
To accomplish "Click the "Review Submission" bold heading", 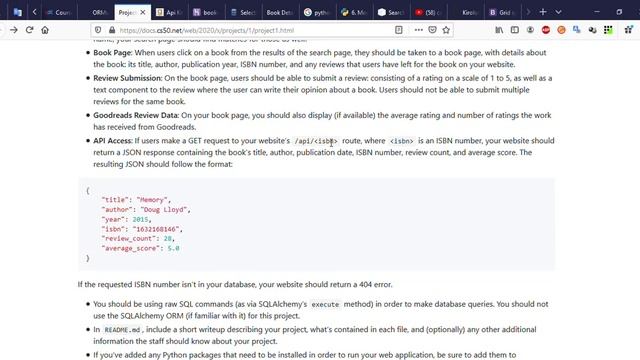I will 127,78.
